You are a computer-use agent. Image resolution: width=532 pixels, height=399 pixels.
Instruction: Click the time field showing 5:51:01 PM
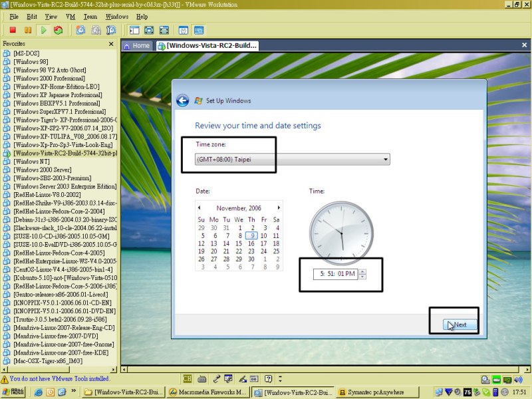pyautogui.click(x=335, y=274)
